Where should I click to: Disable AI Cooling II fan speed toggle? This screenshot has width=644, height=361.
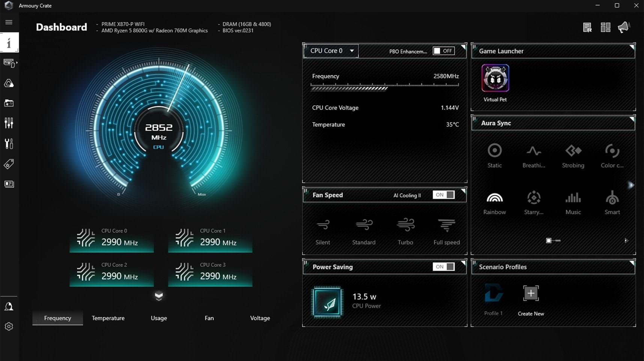pyautogui.click(x=443, y=195)
